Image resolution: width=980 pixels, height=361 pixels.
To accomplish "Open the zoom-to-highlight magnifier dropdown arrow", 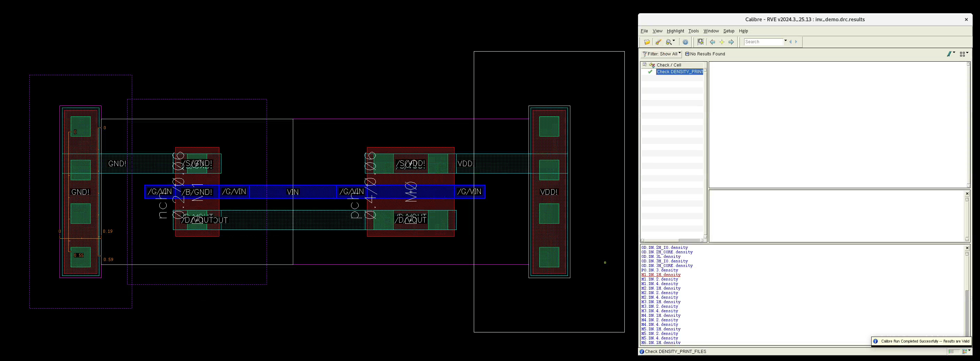I will pos(674,41).
